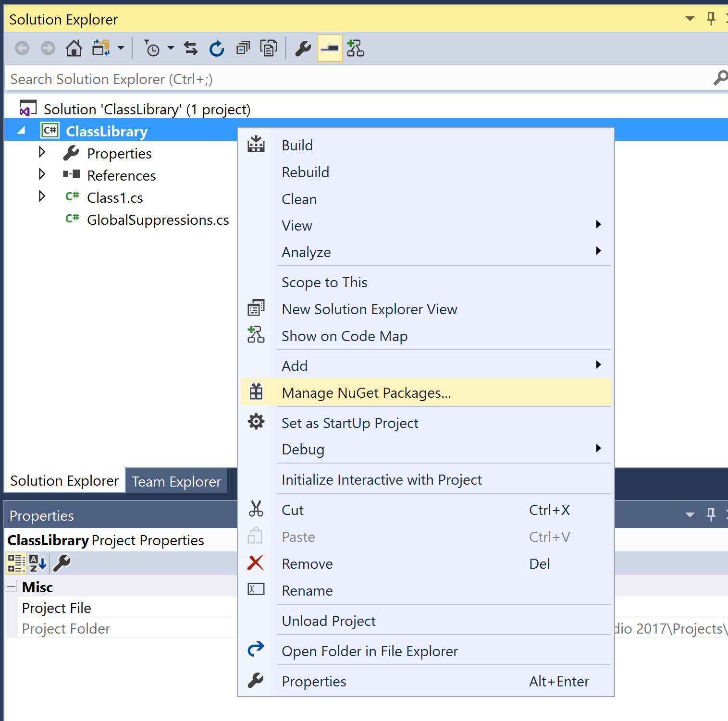This screenshot has height=721, width=728.
Task: Go to Home view in Solution Explorer
Action: pyautogui.click(x=74, y=49)
